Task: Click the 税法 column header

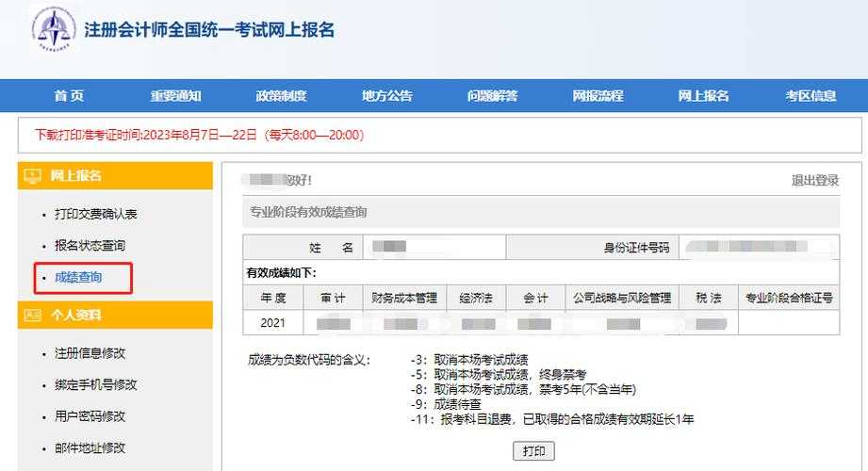Action: (709, 298)
